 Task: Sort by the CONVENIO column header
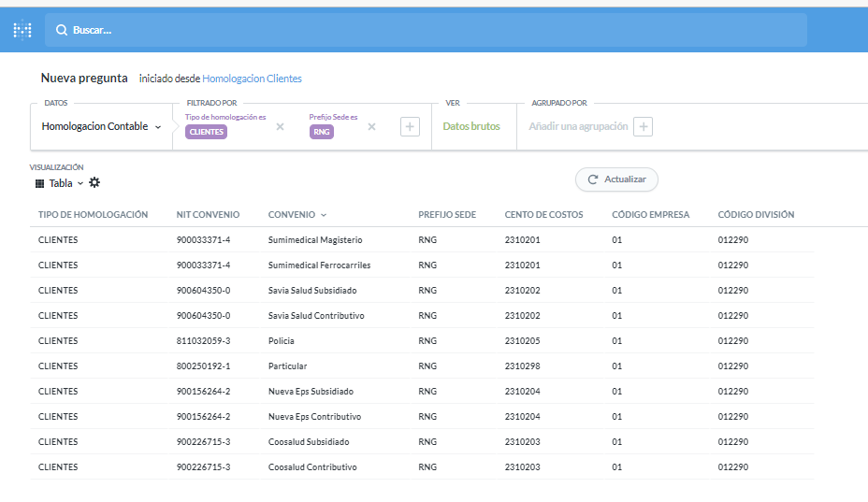[x=297, y=215]
